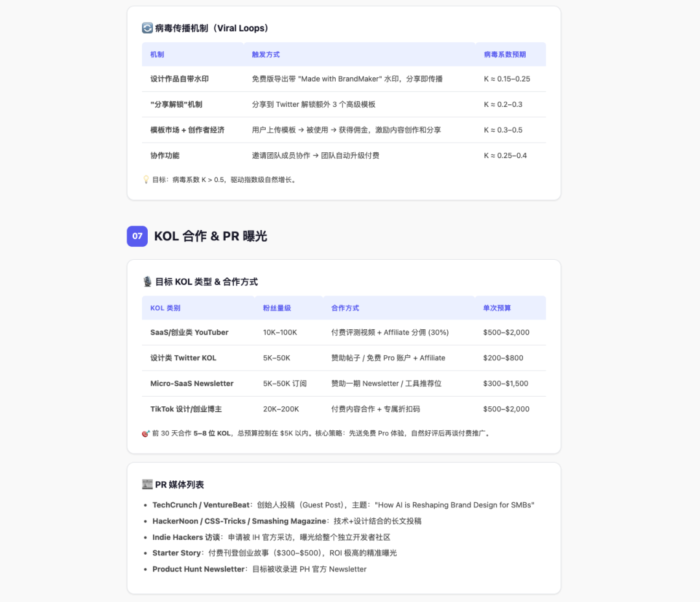Select the TikTok 设计/创业博主 row label
700x602 pixels.
coord(186,409)
